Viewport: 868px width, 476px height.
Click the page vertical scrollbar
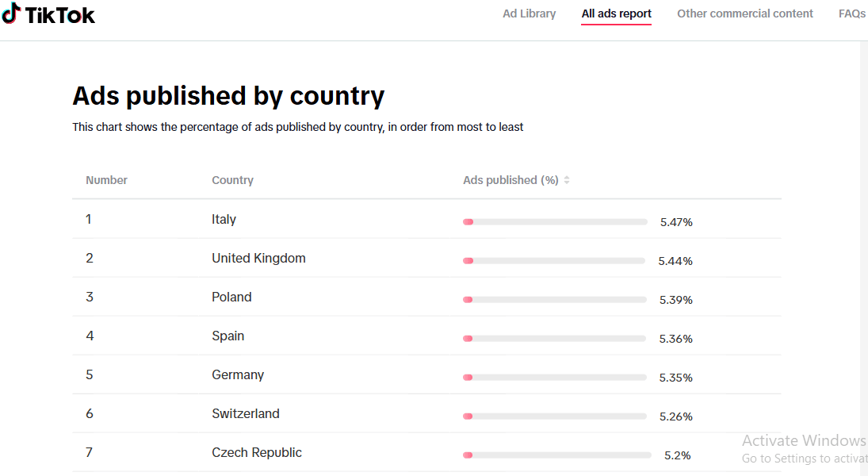click(x=863, y=238)
